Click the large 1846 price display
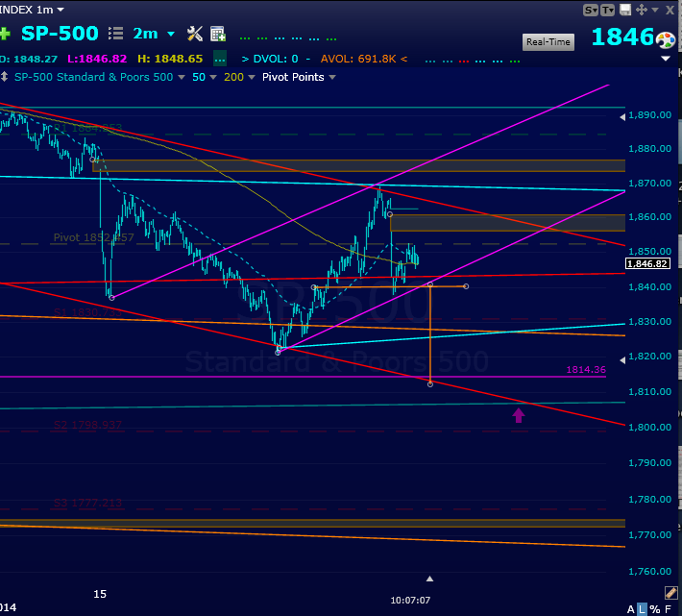The height and width of the screenshot is (616, 682). click(x=622, y=37)
